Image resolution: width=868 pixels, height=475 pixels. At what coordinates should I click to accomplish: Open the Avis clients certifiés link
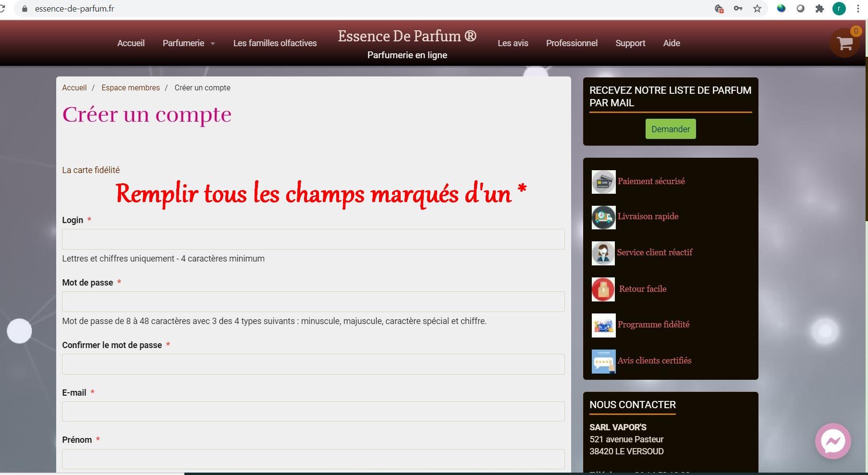[655, 361]
